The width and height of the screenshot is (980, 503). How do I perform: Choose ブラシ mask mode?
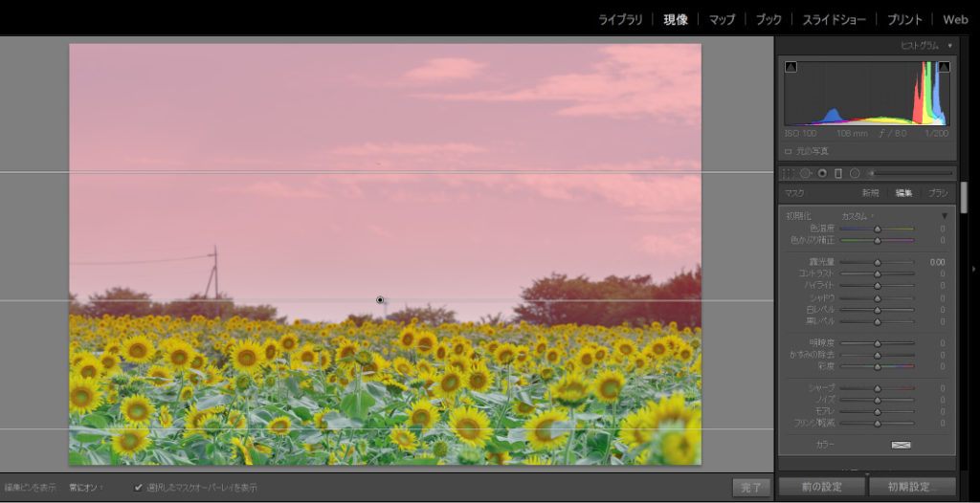point(938,193)
